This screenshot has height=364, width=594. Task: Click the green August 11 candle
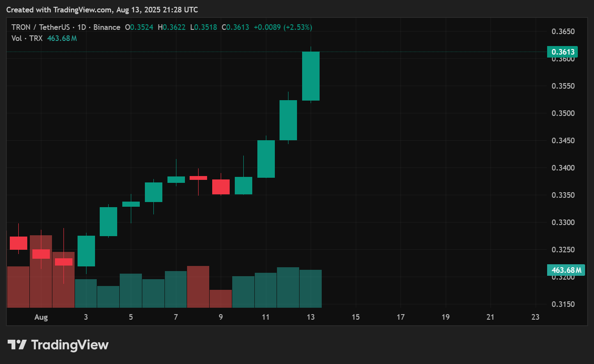point(266,159)
